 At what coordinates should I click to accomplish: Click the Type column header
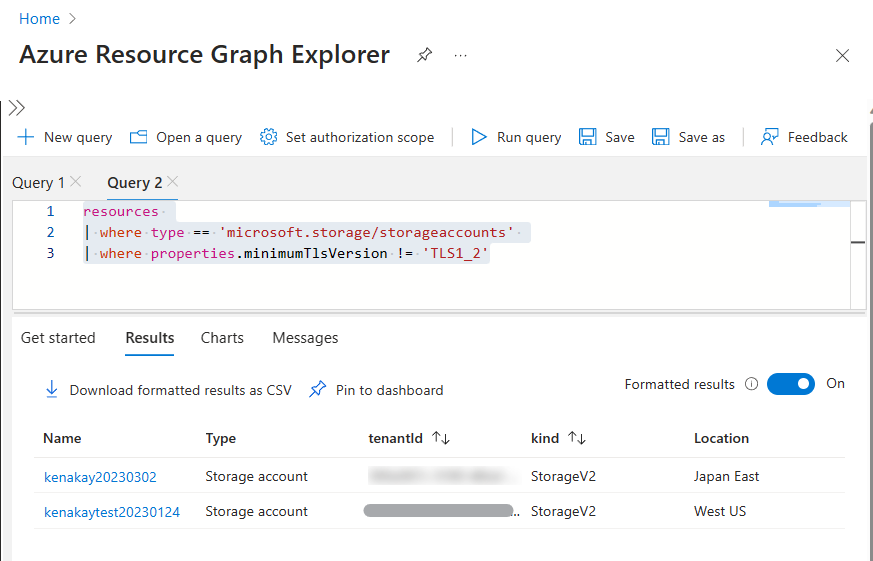(220, 439)
